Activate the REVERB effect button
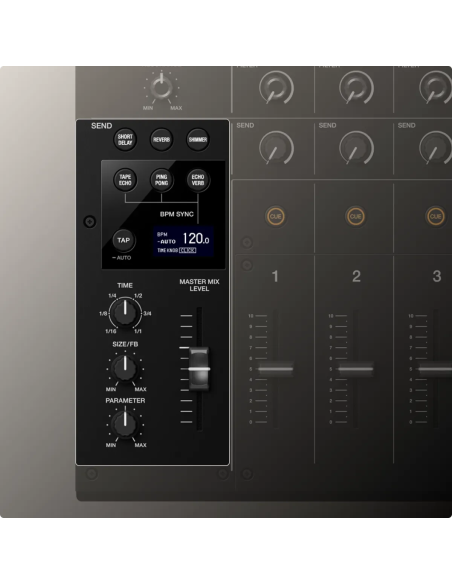452x584 pixels. pyautogui.click(x=161, y=140)
